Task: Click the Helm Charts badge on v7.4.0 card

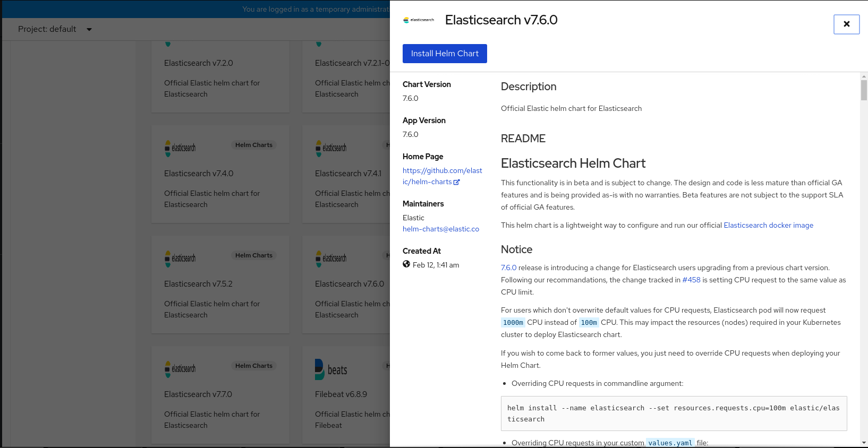Action: coord(254,145)
